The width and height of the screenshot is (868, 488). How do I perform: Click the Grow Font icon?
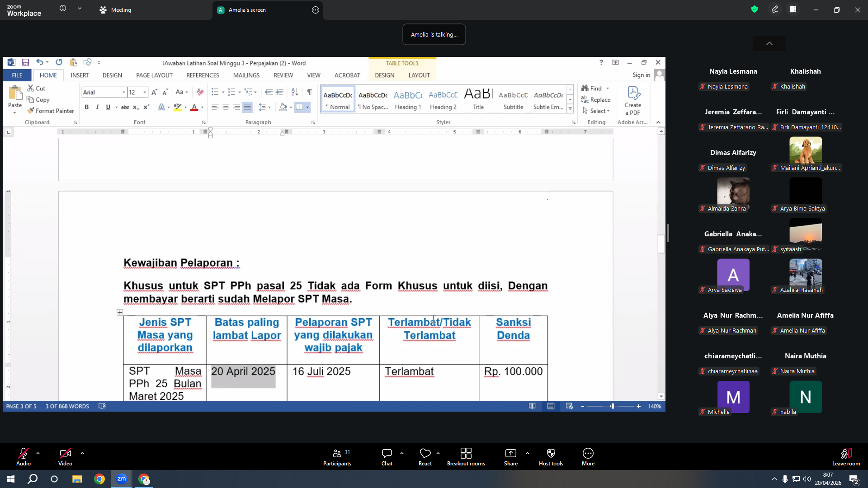(x=154, y=92)
